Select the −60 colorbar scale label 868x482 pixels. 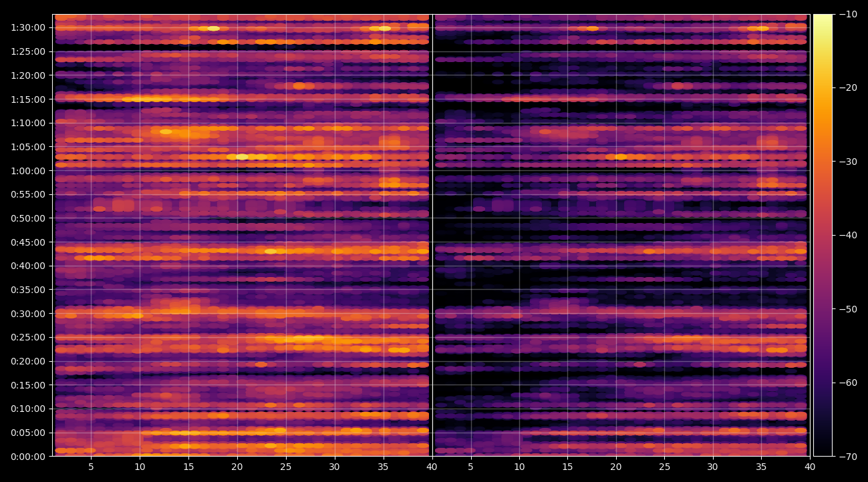848,383
